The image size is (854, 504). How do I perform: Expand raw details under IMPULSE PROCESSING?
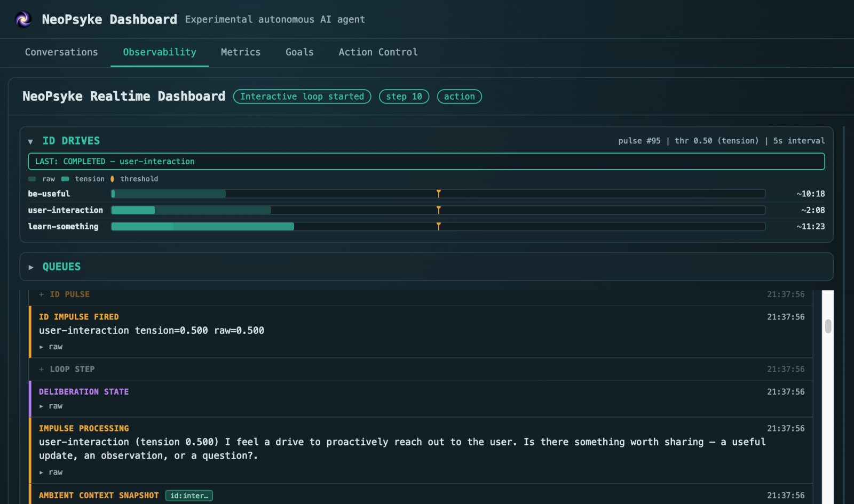click(x=41, y=472)
